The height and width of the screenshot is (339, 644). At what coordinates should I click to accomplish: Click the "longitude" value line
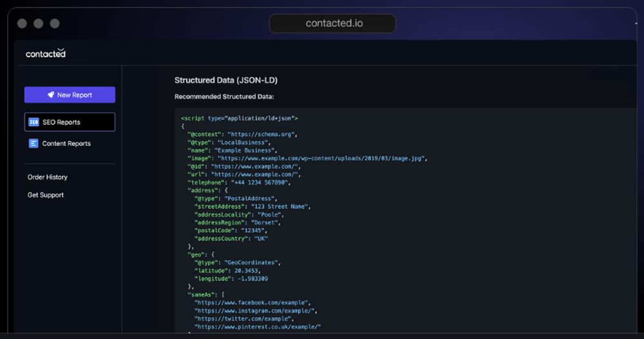tap(231, 279)
